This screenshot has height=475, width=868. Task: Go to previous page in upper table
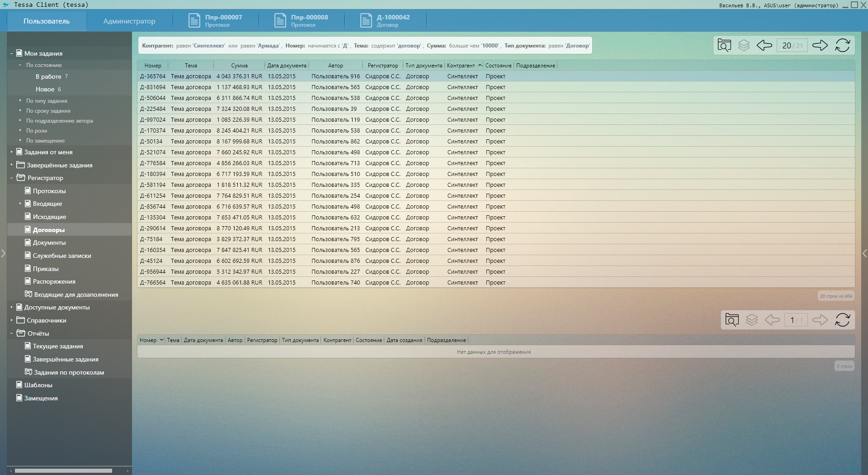(764, 45)
